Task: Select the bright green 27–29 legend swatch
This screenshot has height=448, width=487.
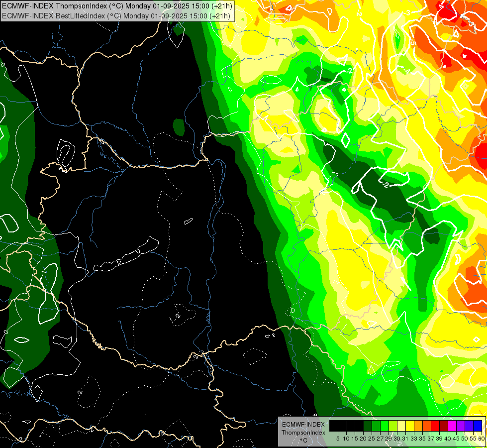Action: click(385, 426)
